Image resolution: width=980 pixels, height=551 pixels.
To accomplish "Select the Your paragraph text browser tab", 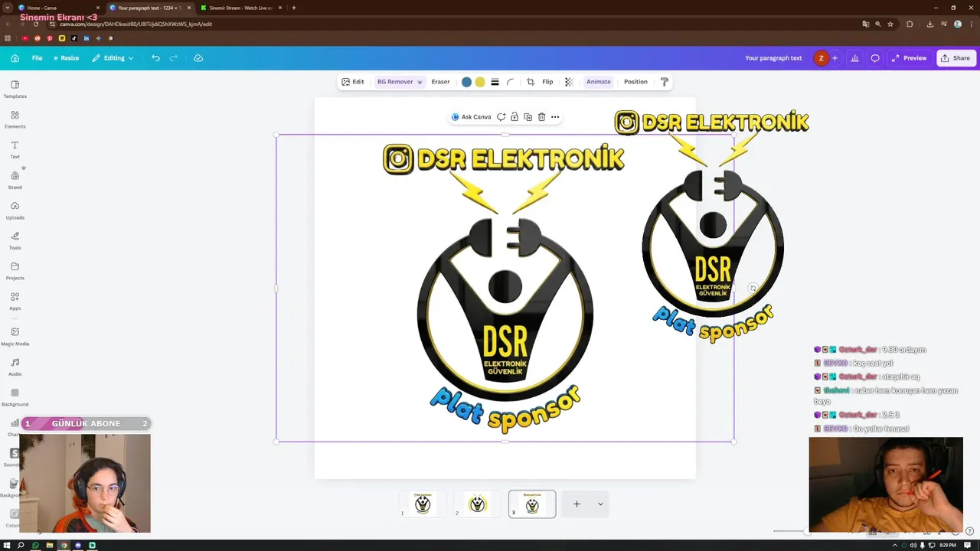I will point(149,8).
